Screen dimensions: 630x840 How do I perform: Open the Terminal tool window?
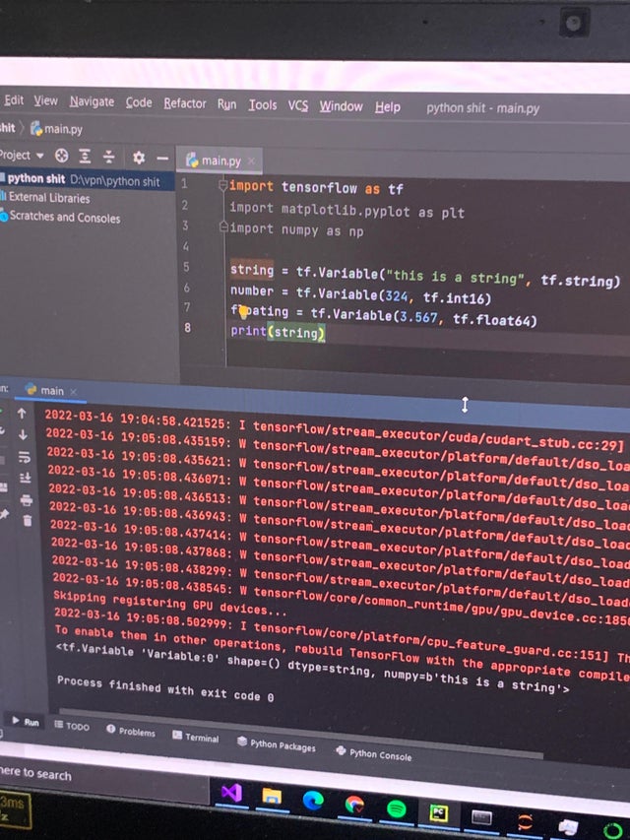196,737
